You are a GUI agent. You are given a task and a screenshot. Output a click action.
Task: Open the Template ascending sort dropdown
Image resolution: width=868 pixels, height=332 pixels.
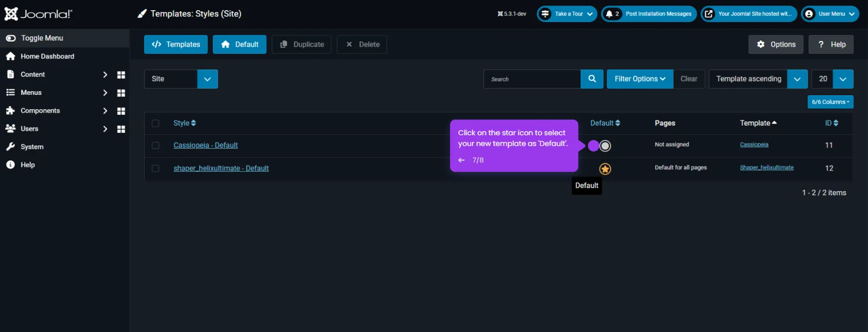(x=758, y=79)
